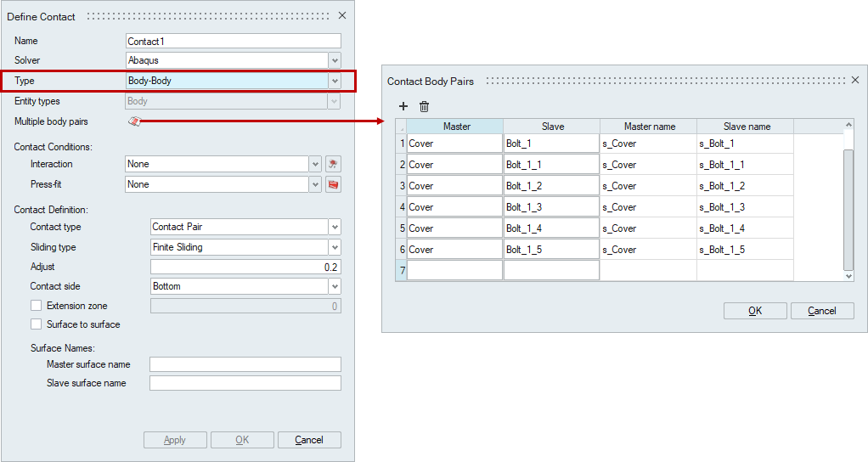This screenshot has height=462, width=868.
Task: Click the Slave name column header
Action: (745, 127)
